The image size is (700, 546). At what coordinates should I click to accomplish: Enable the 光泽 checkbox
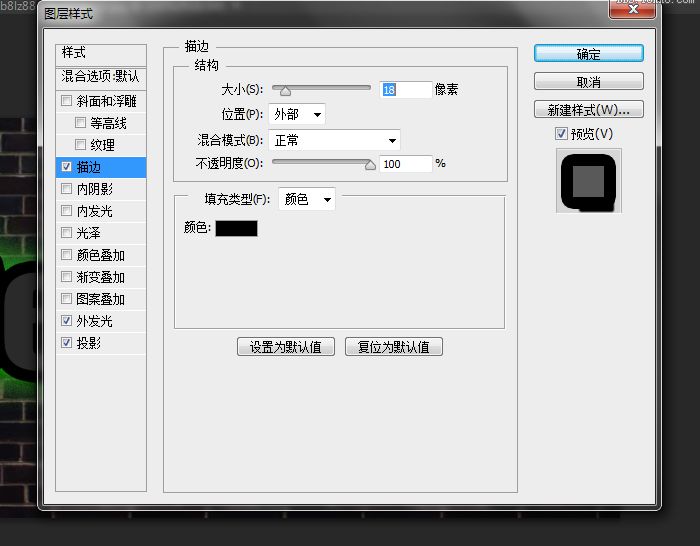pos(66,232)
